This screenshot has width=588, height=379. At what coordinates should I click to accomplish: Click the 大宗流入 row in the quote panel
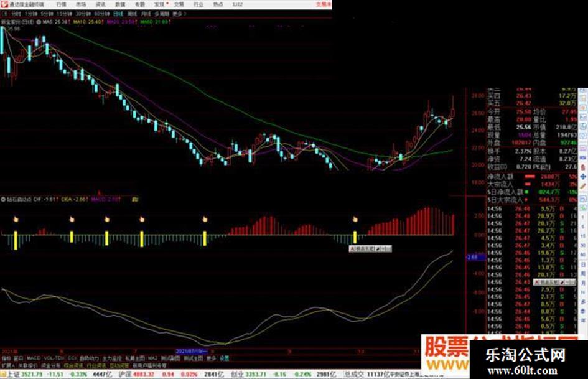click(x=532, y=184)
